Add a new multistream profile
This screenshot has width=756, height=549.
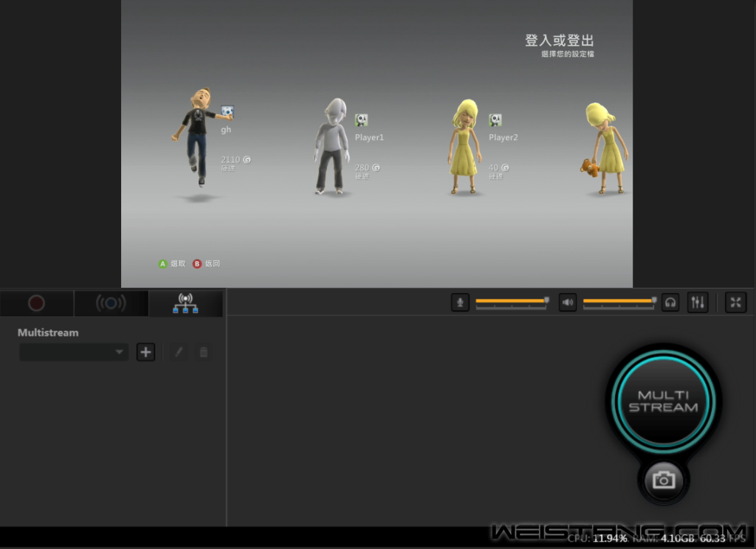pos(145,352)
